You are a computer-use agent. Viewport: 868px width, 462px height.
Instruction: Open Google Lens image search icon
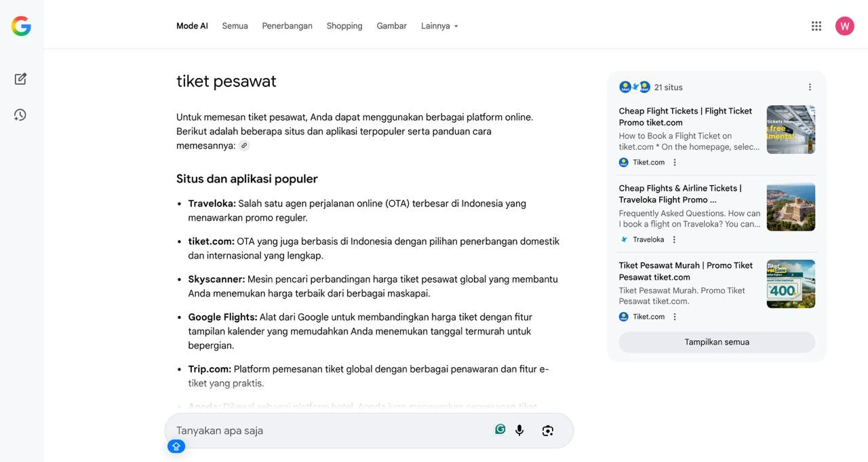(548, 430)
